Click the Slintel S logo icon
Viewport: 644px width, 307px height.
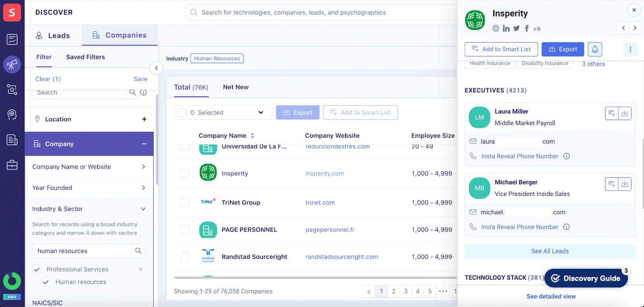pyautogui.click(x=12, y=12)
